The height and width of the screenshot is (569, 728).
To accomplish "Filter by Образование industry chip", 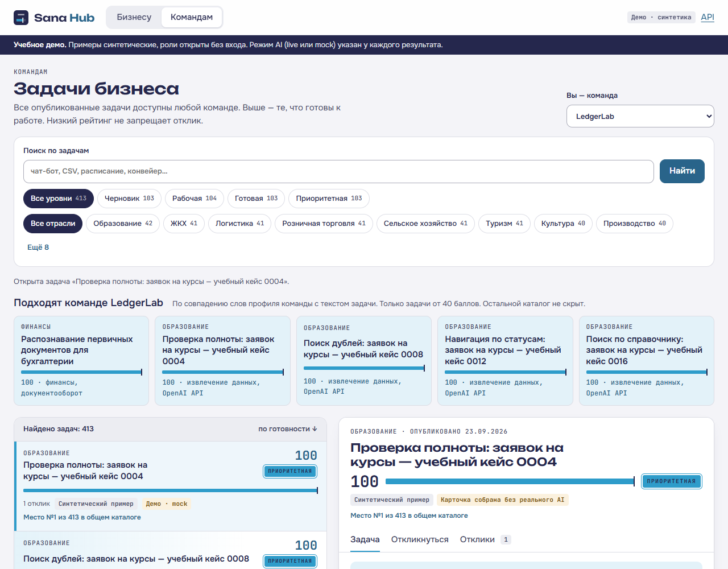I will (x=123, y=224).
